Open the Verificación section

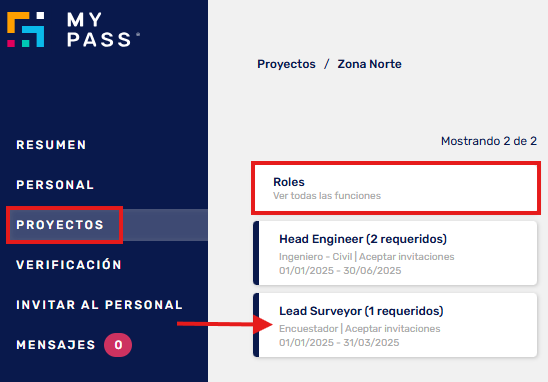coord(69,265)
